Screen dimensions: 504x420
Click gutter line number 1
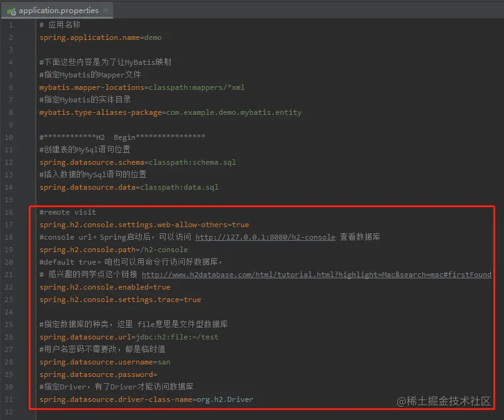[11, 25]
